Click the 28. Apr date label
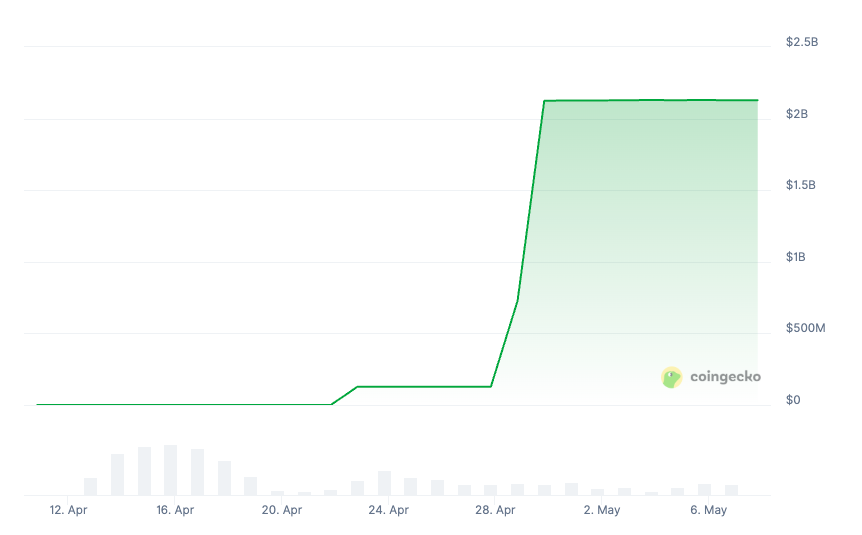Image resolution: width=862 pixels, height=535 pixels. coord(495,510)
